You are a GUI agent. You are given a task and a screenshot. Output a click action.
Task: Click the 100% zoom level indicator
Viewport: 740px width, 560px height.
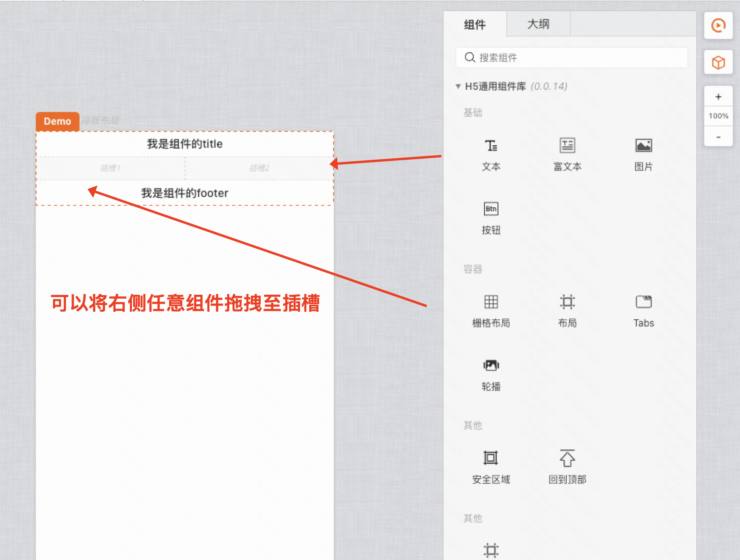(718, 116)
